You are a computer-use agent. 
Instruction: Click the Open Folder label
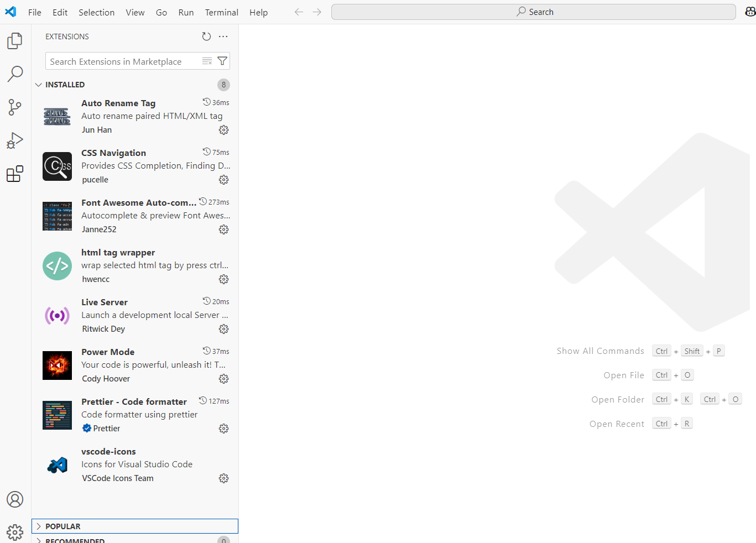point(618,400)
